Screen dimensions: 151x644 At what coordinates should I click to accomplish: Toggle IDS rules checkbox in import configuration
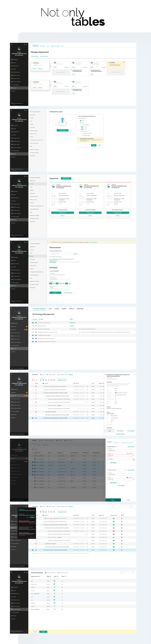click(82, 127)
